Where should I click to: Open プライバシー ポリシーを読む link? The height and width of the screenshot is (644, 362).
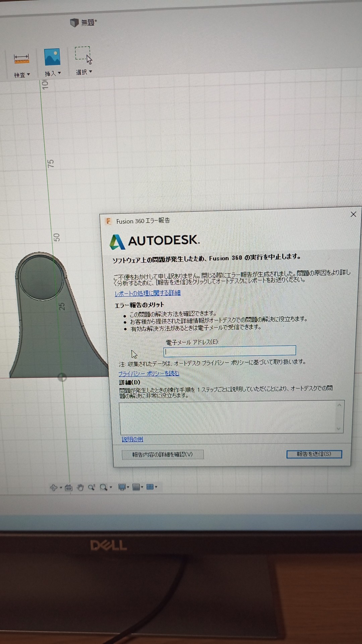[149, 373]
